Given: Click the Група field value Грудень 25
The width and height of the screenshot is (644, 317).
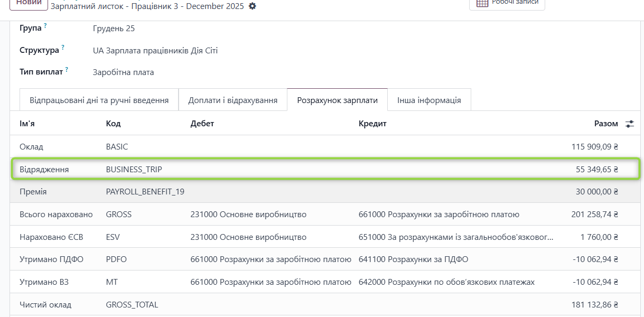Looking at the screenshot, I should [114, 29].
